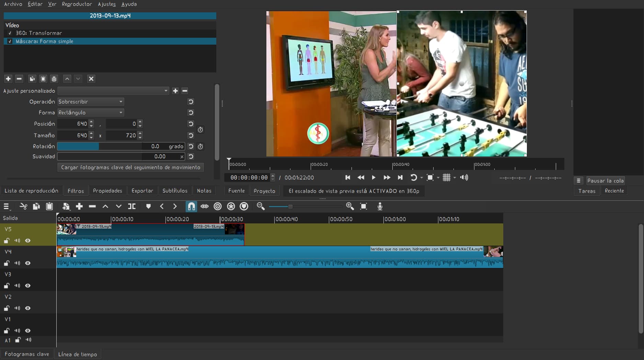Screen dimensions: 644x360
Task: Expand the Forma shape dropdown
Action: [91, 113]
